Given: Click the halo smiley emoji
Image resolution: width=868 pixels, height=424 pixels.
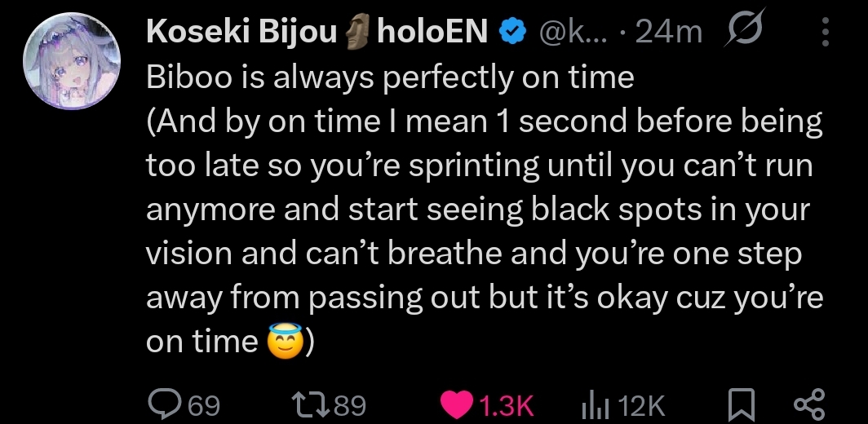Looking at the screenshot, I should point(282,342).
